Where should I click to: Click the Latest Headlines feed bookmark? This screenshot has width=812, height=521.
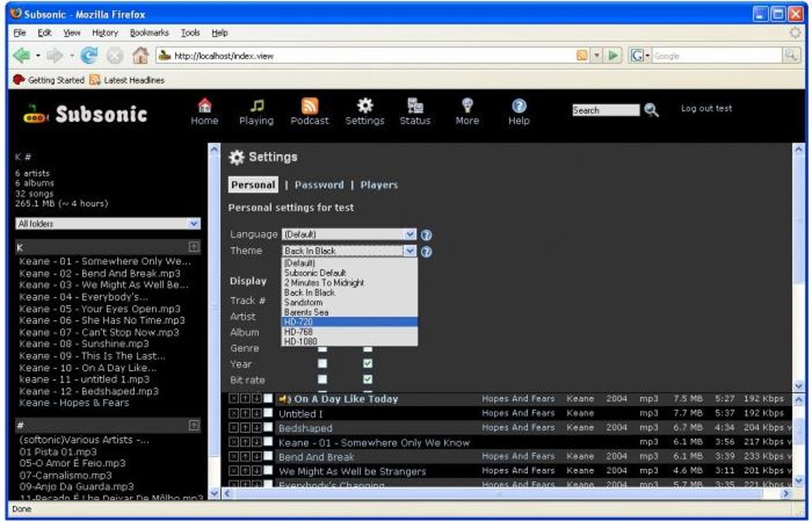(x=127, y=80)
